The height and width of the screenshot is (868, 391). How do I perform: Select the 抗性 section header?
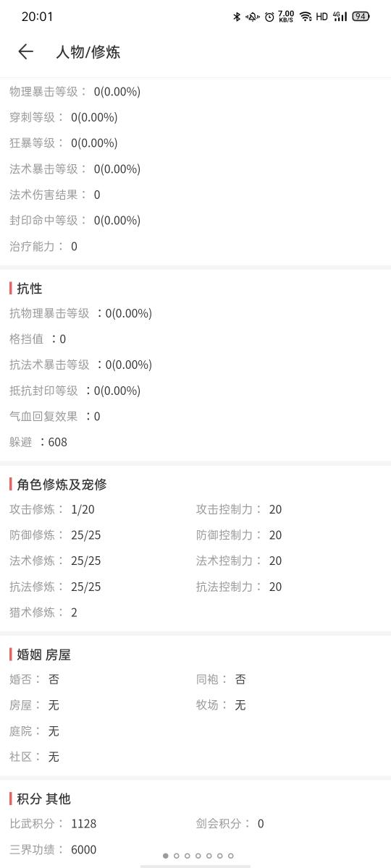[30, 289]
